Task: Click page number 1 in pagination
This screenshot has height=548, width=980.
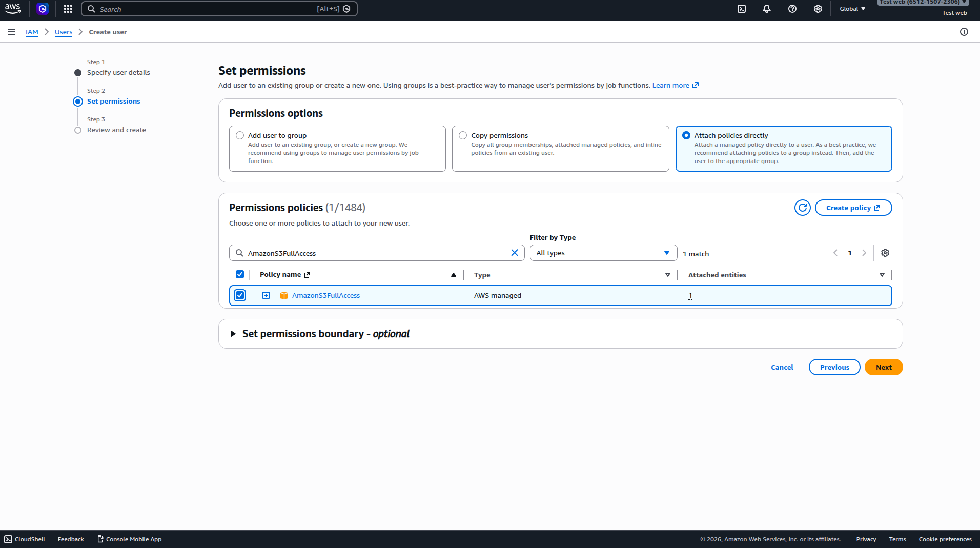Action: [x=850, y=253]
